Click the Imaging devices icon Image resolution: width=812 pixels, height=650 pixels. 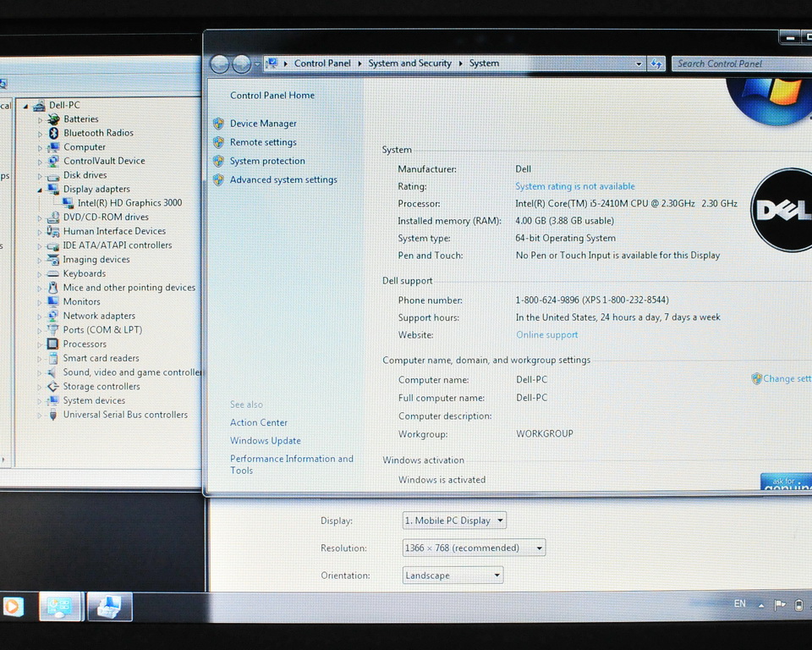tap(52, 260)
